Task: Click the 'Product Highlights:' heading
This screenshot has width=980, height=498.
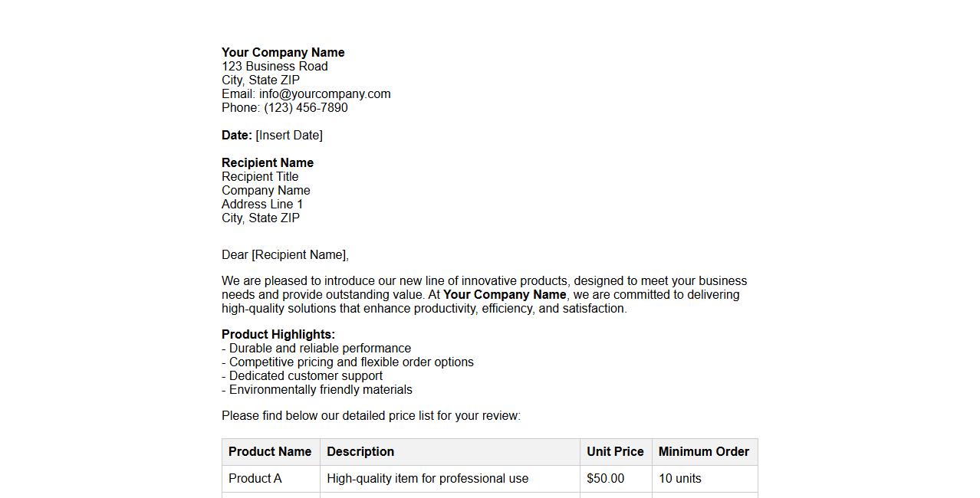Action: [278, 334]
